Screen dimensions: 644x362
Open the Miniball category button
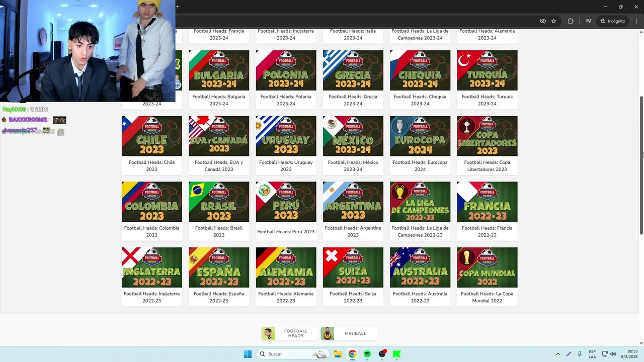tap(349, 333)
